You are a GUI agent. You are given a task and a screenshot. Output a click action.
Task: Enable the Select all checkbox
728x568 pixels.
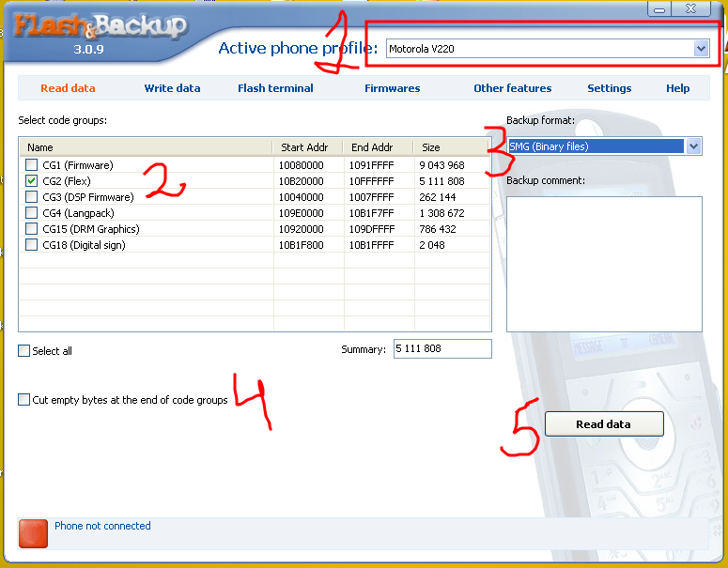[x=24, y=350]
